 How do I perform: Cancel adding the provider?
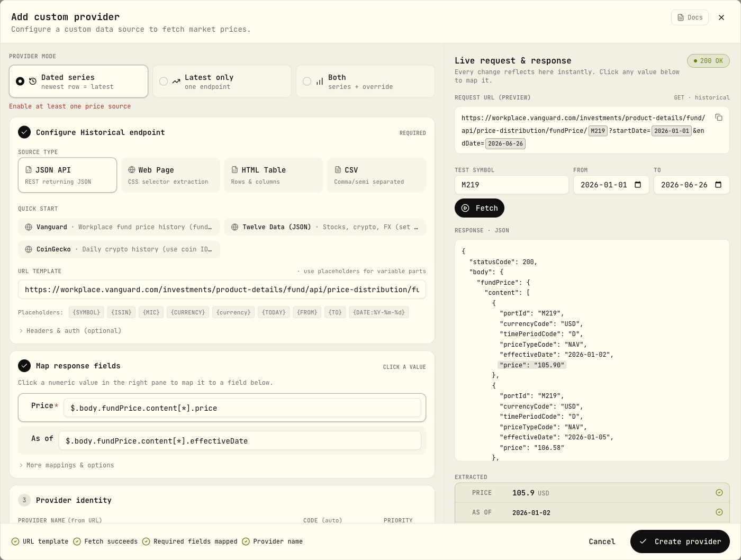point(602,541)
